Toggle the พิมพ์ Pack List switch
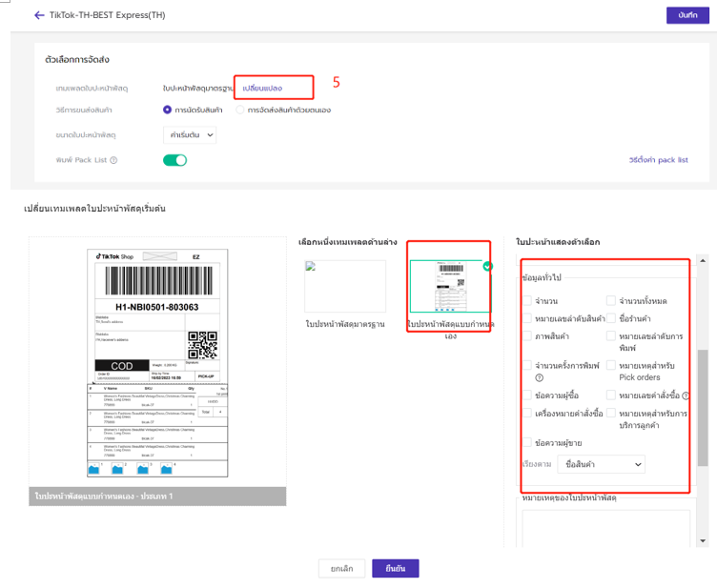The image size is (717, 588). click(x=174, y=160)
